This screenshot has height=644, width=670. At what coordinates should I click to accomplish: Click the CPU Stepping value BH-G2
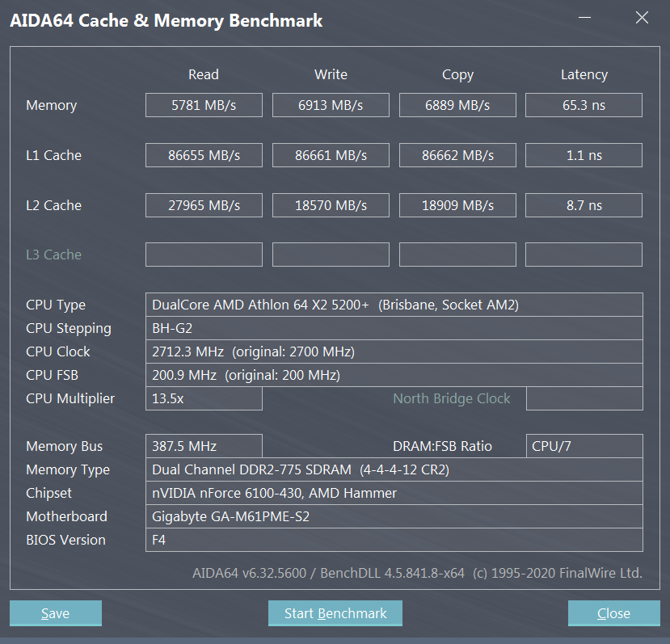[394, 328]
